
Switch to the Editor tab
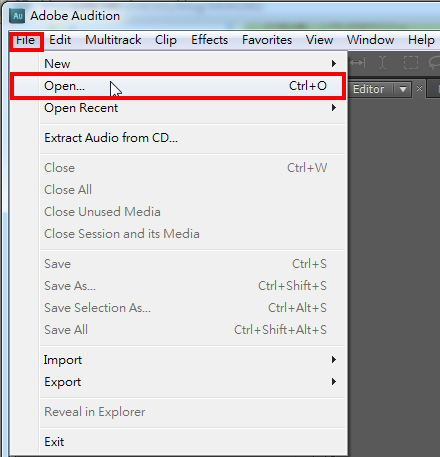[x=368, y=89]
